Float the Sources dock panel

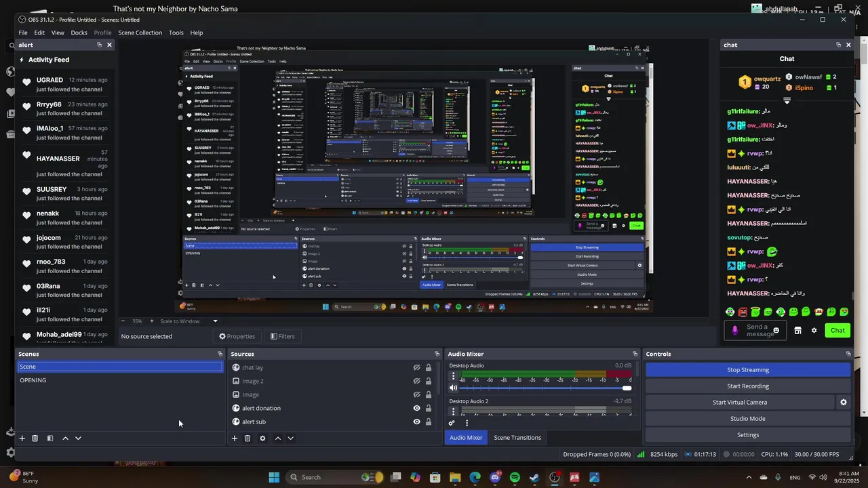click(x=437, y=354)
